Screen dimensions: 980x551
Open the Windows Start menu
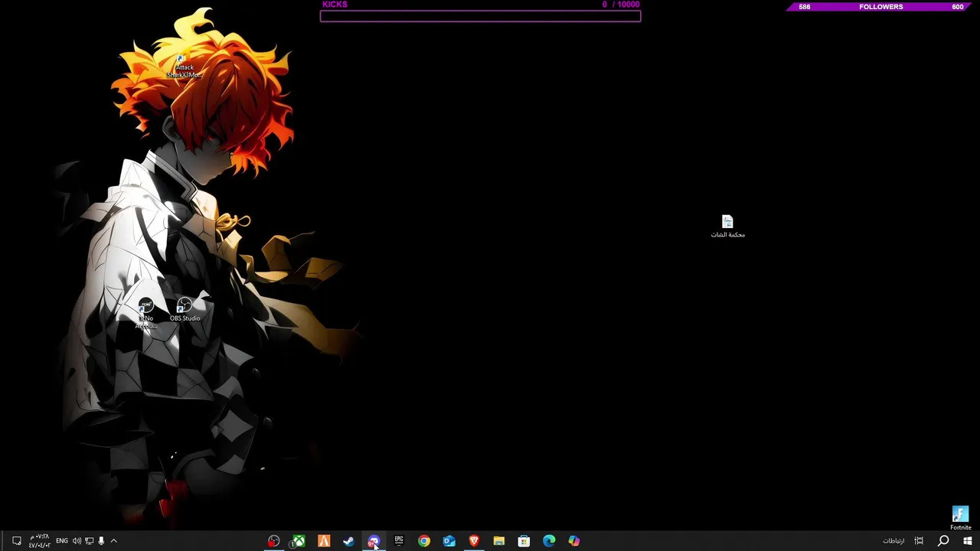(x=968, y=541)
